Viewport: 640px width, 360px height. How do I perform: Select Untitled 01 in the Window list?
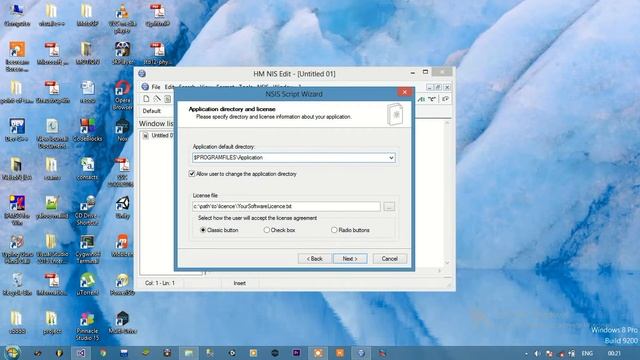coord(162,136)
